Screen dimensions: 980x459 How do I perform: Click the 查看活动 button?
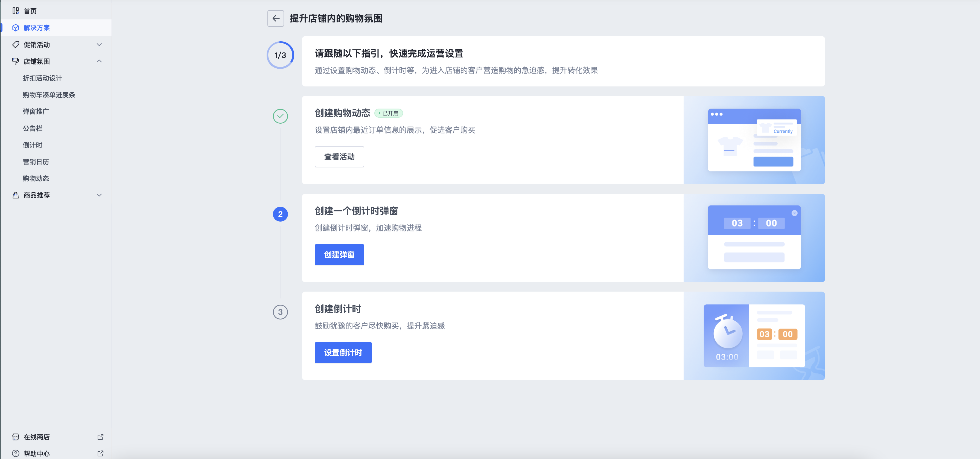click(x=339, y=157)
